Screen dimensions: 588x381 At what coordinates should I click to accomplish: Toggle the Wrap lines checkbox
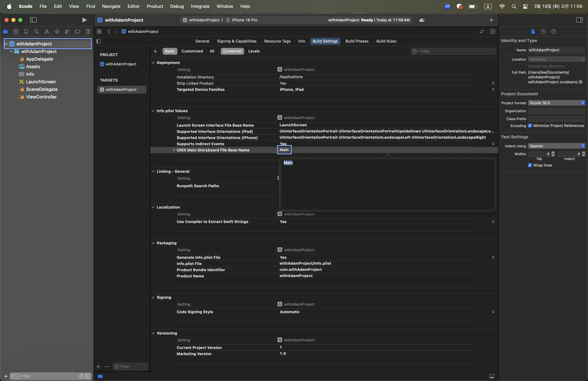pos(530,165)
